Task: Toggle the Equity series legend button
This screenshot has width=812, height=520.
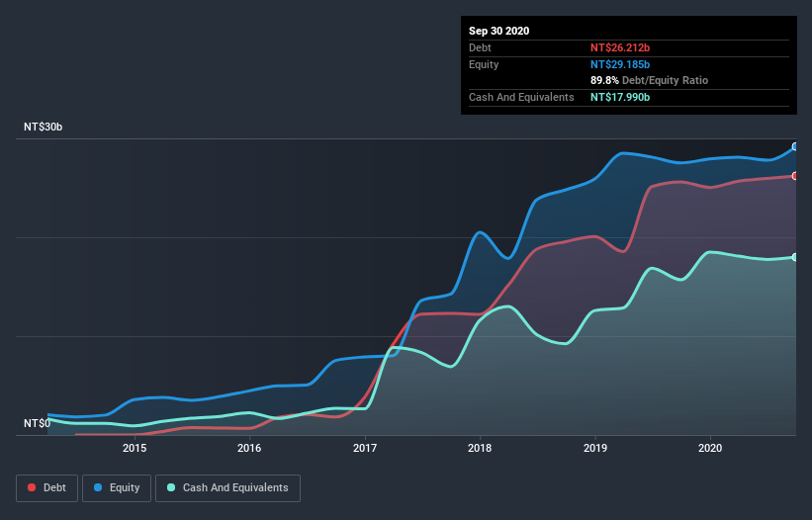Action: pos(117,488)
